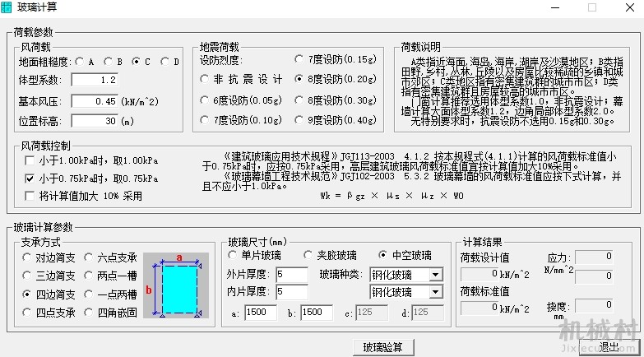Image resolution: width=644 pixels, height=357 pixels.
Task: Click the 荷载标准值 result field
Action: 480,308
